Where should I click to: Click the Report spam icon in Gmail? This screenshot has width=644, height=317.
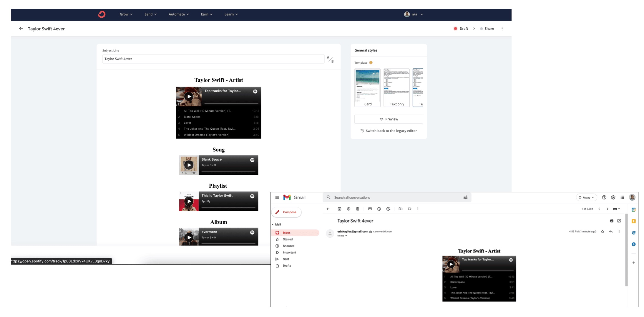tap(348, 209)
